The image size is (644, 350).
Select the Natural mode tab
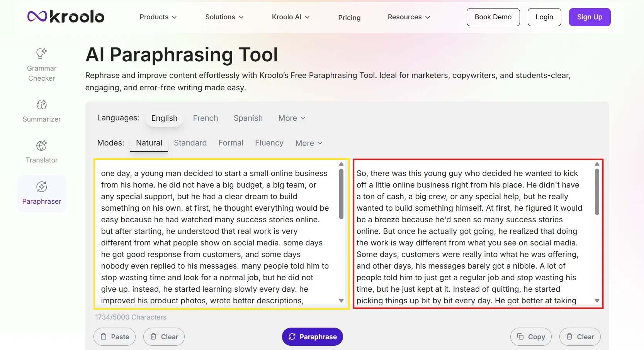[149, 143]
